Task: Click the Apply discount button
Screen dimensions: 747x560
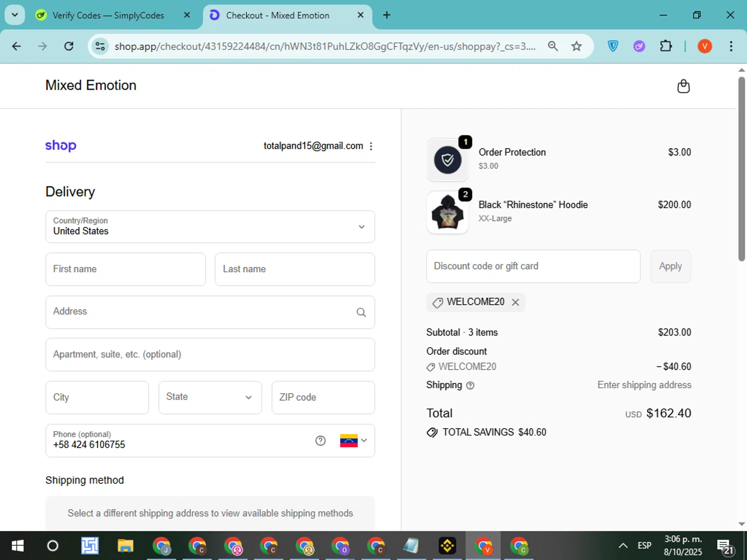Action: pyautogui.click(x=670, y=266)
